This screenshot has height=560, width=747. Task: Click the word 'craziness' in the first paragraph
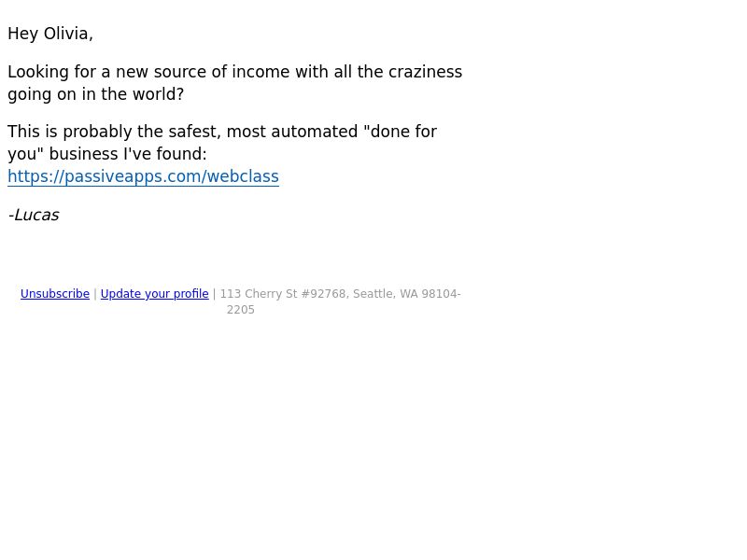click(x=426, y=72)
